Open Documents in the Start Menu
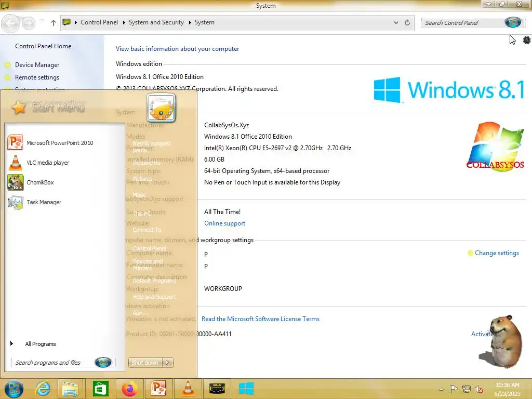 coord(146,163)
